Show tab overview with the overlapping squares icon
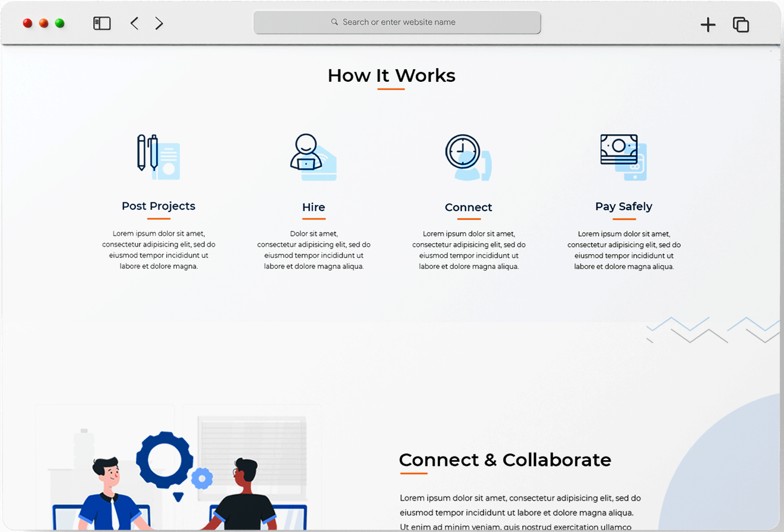Screen dimensions: 784x532 740,24
